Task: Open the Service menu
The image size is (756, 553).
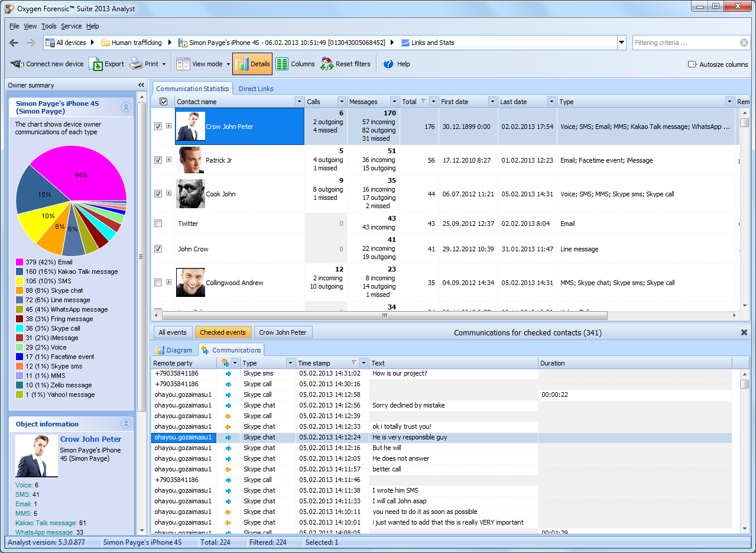Action: tap(72, 26)
